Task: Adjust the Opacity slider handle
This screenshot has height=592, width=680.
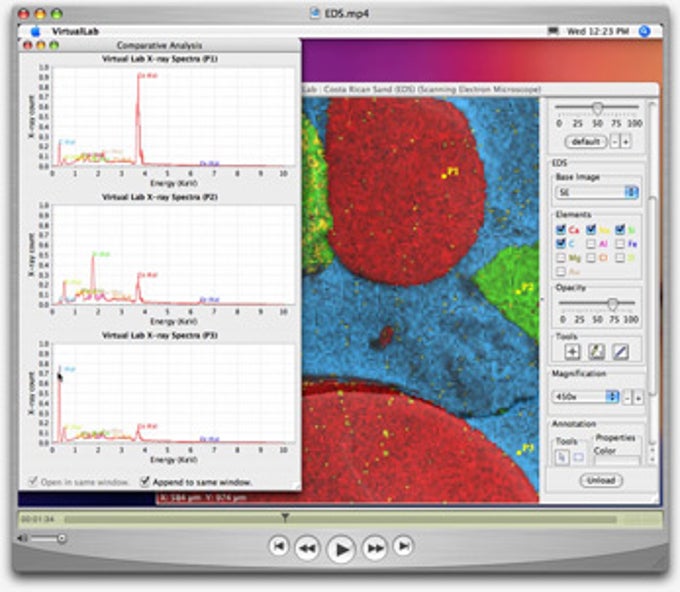Action: (x=612, y=304)
